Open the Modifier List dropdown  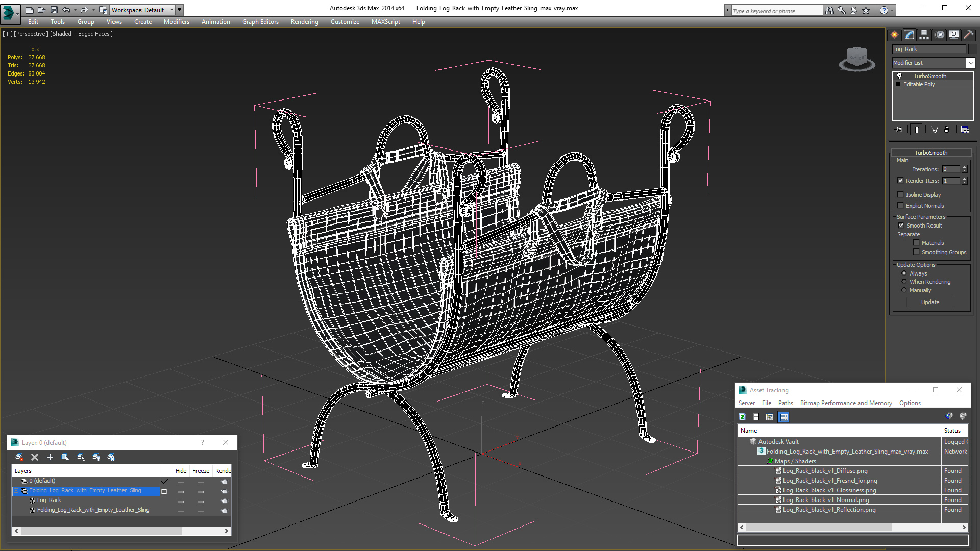click(970, 63)
